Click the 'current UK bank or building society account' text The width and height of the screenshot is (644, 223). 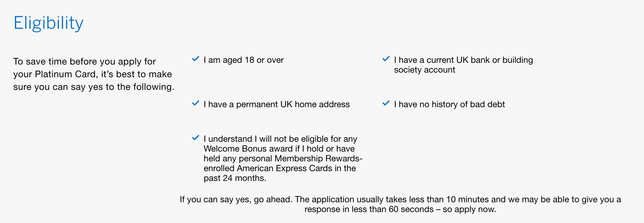pyautogui.click(x=463, y=65)
